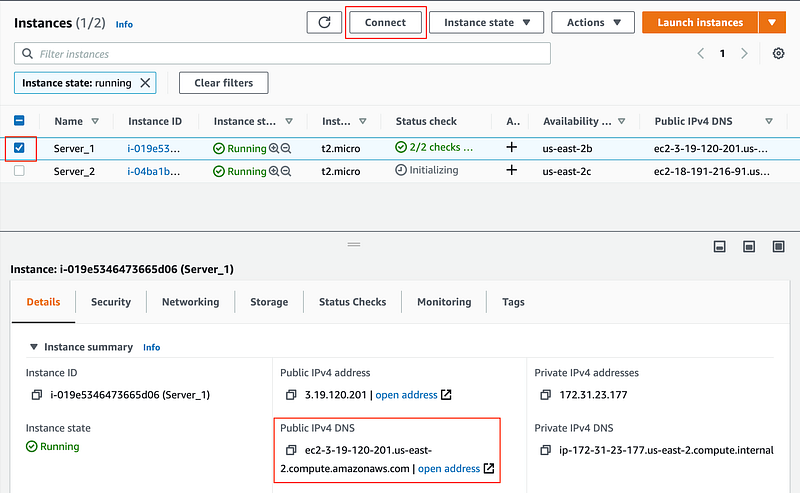
Task: Expand the Actions dropdown menu
Action: (x=594, y=23)
